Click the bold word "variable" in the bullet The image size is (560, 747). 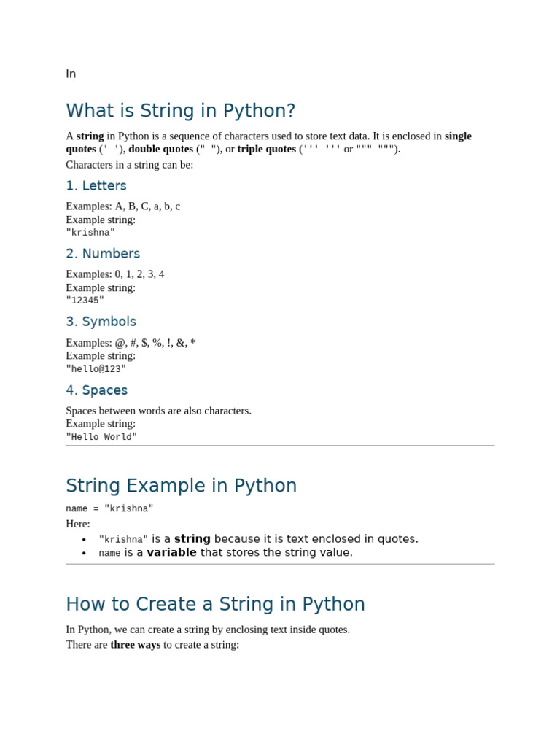click(171, 552)
